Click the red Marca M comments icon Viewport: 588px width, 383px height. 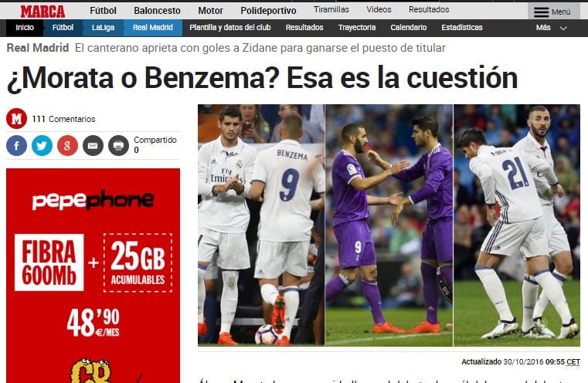tap(16, 119)
